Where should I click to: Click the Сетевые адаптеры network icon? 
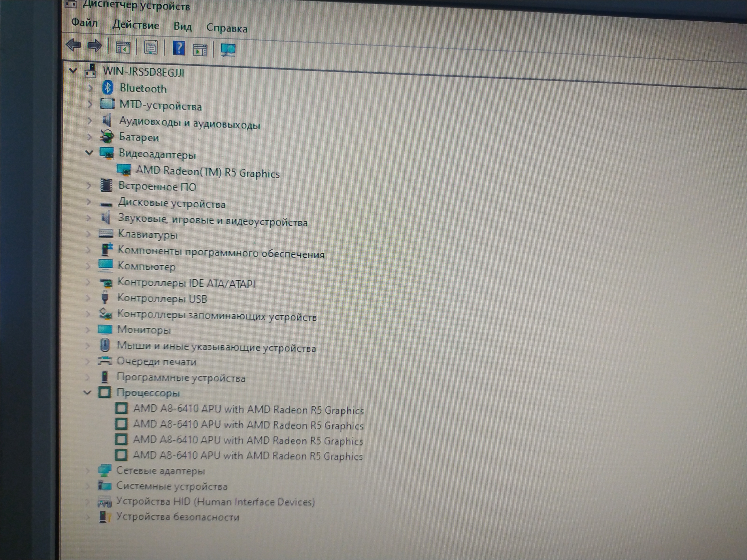click(x=104, y=470)
